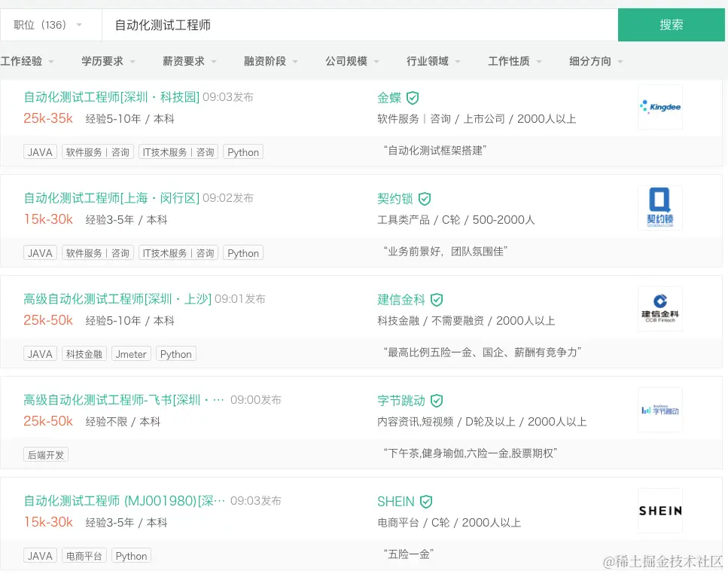Open the 契约锁 company link
This screenshot has height=574, width=728.
click(x=395, y=199)
